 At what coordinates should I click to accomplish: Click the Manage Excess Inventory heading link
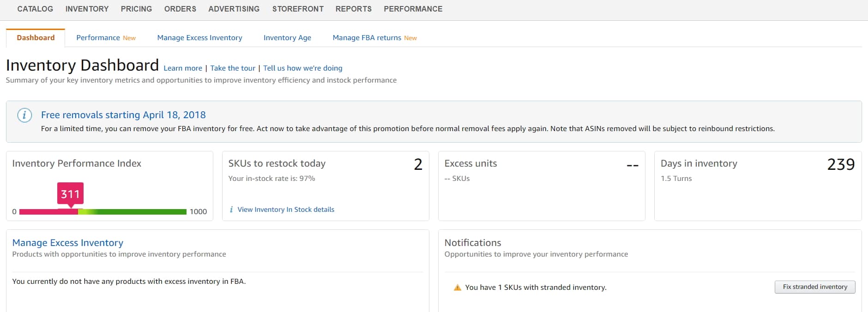pos(68,243)
